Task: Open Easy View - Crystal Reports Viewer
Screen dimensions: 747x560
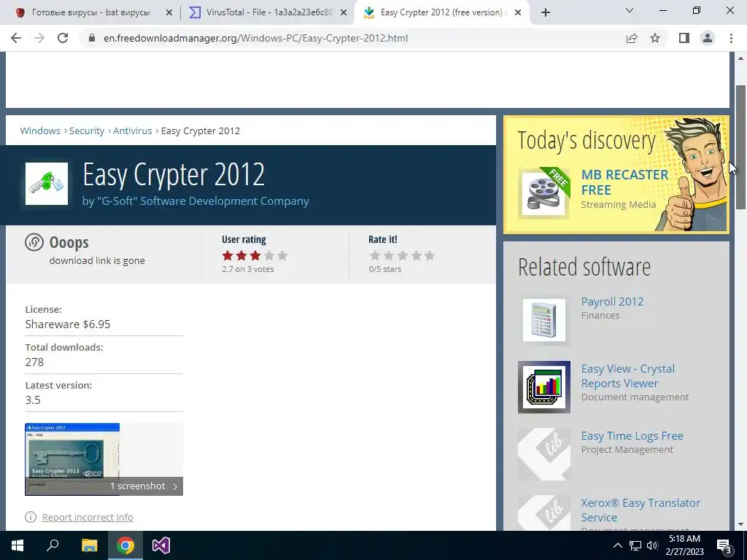Action: coord(628,376)
